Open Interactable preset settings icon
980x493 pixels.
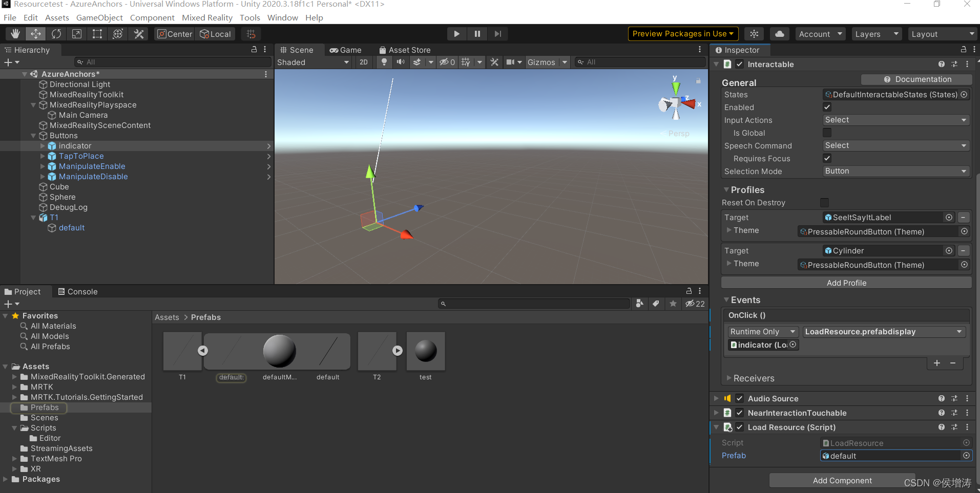tap(954, 64)
